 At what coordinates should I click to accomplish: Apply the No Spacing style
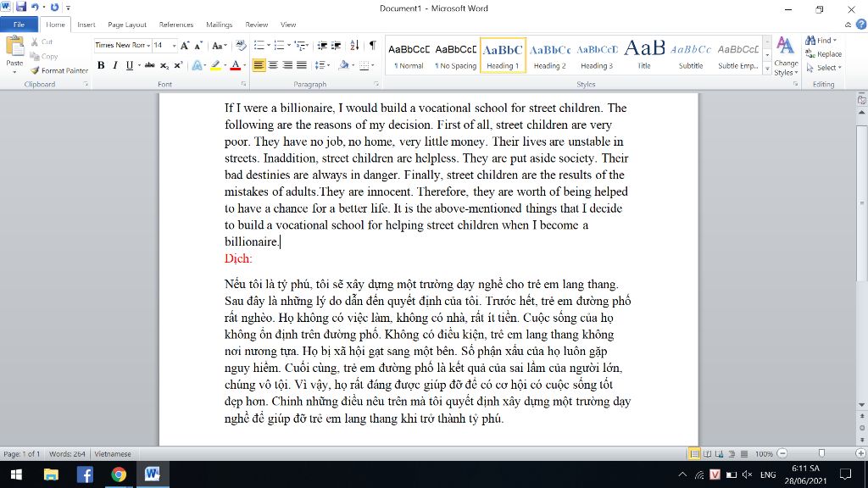tap(455, 55)
